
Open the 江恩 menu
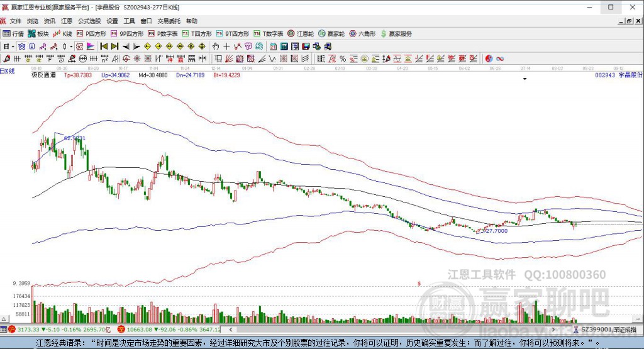[x=67, y=21]
